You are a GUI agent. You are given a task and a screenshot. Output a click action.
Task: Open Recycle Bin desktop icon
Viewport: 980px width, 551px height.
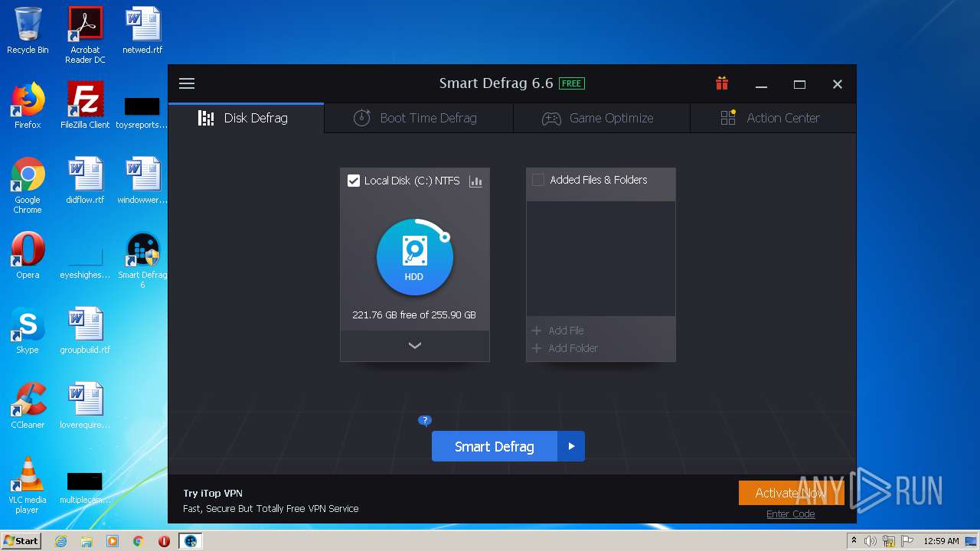pyautogui.click(x=28, y=31)
